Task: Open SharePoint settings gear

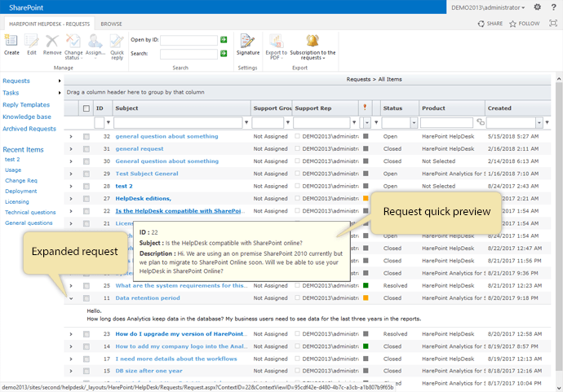Action: pyautogui.click(x=537, y=7)
